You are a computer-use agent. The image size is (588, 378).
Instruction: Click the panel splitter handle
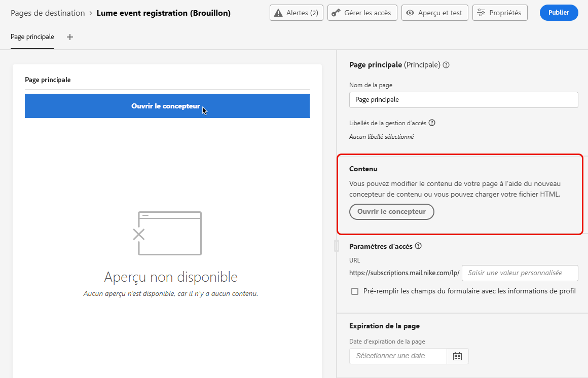tap(337, 246)
